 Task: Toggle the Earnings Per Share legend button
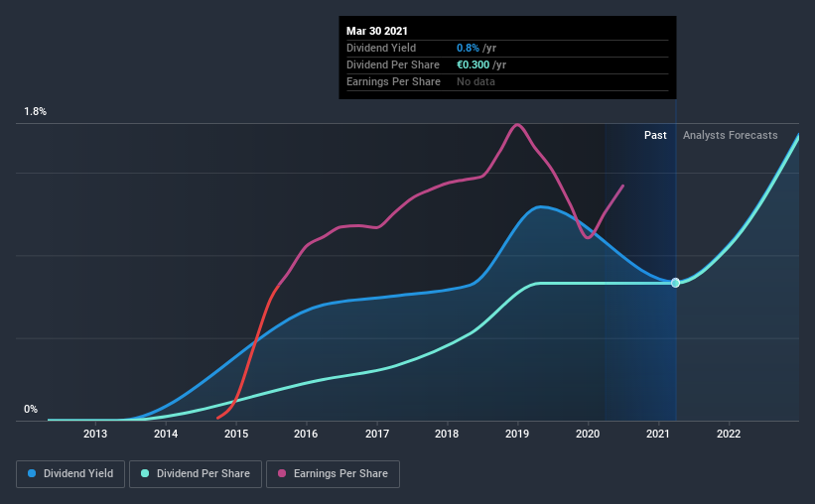click(x=333, y=474)
